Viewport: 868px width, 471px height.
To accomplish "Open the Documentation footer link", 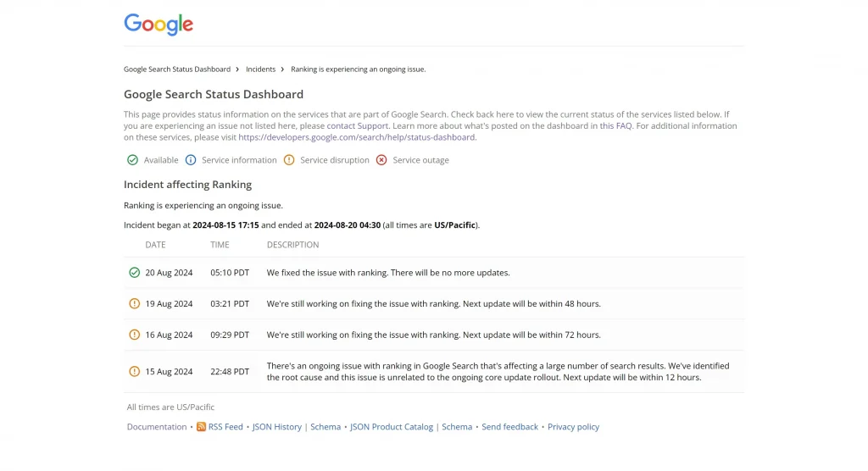I will coord(157,427).
